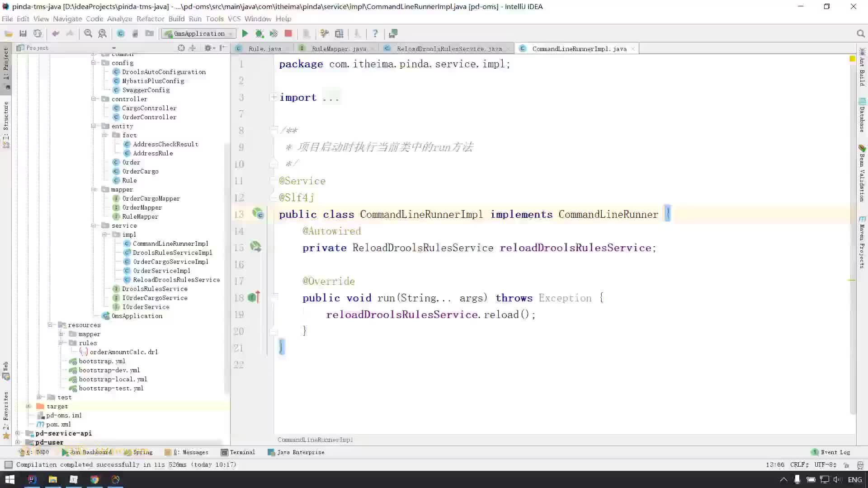Click the autowired bean gutter icon on line 15
This screenshot has height=488, width=868.
click(x=255, y=247)
